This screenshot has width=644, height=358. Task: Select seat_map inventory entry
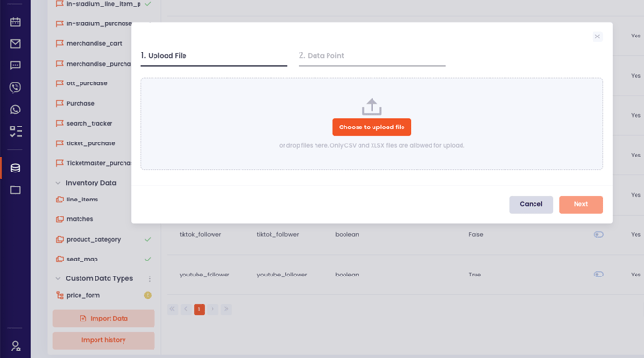[x=82, y=259]
